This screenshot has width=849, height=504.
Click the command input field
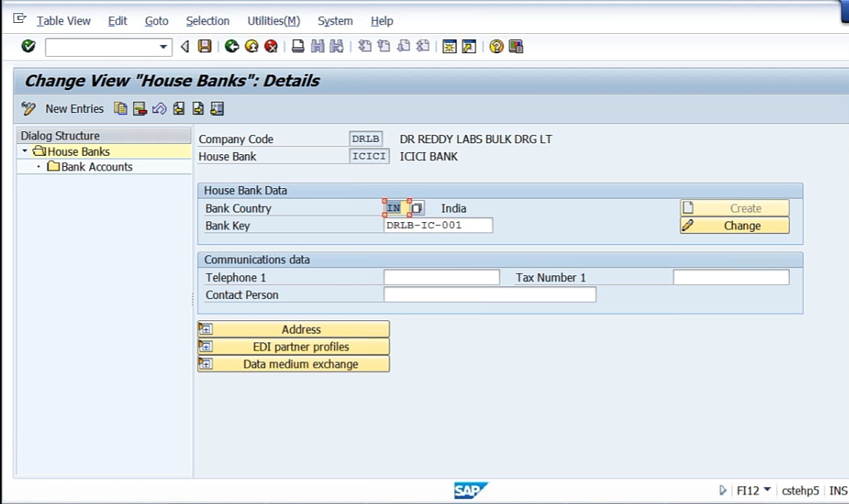click(x=102, y=47)
